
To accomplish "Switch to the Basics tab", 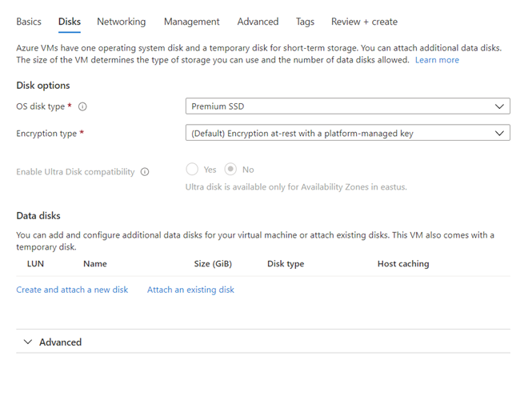I will [x=29, y=22].
